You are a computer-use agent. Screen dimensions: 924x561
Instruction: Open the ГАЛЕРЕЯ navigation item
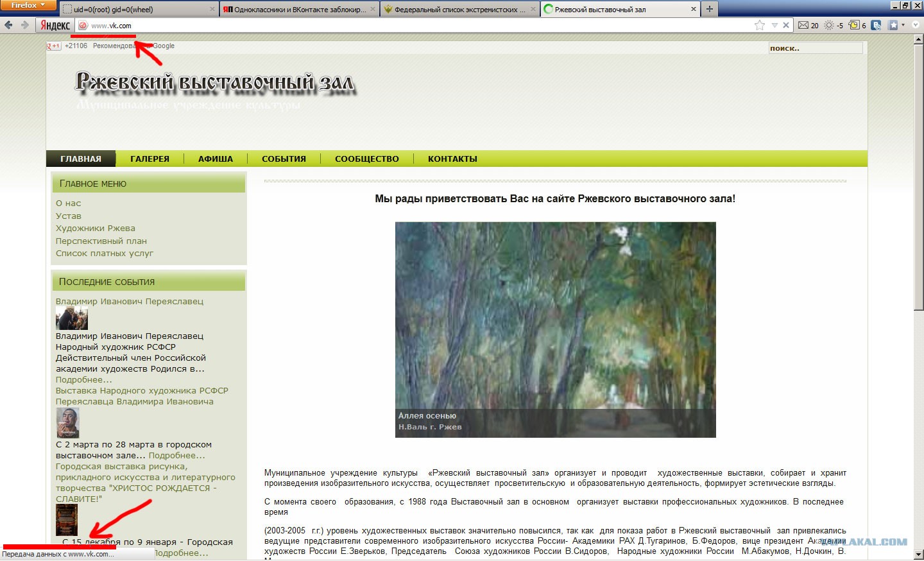[x=150, y=159]
